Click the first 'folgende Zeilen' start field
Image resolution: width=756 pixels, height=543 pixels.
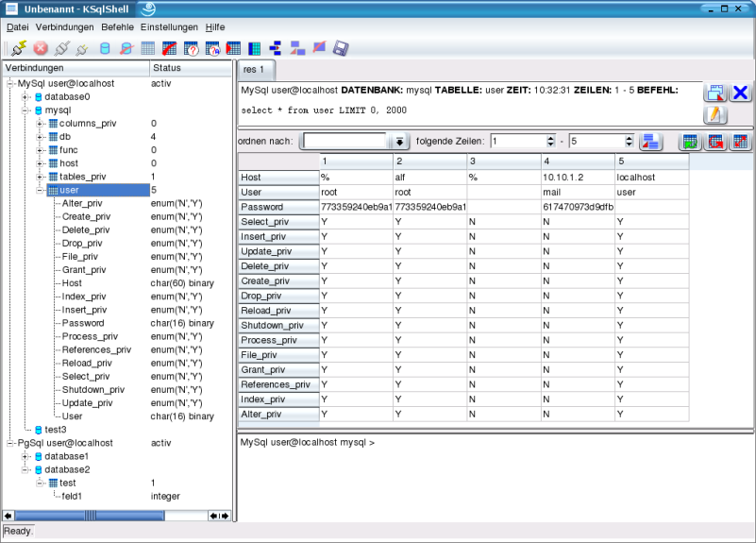point(519,142)
